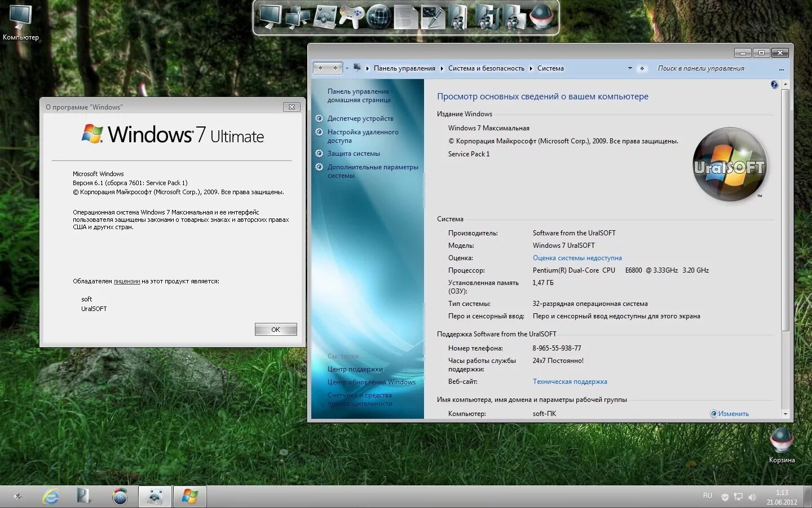Click Система и безопасность breadcrumb
The image size is (812, 508).
click(x=486, y=68)
